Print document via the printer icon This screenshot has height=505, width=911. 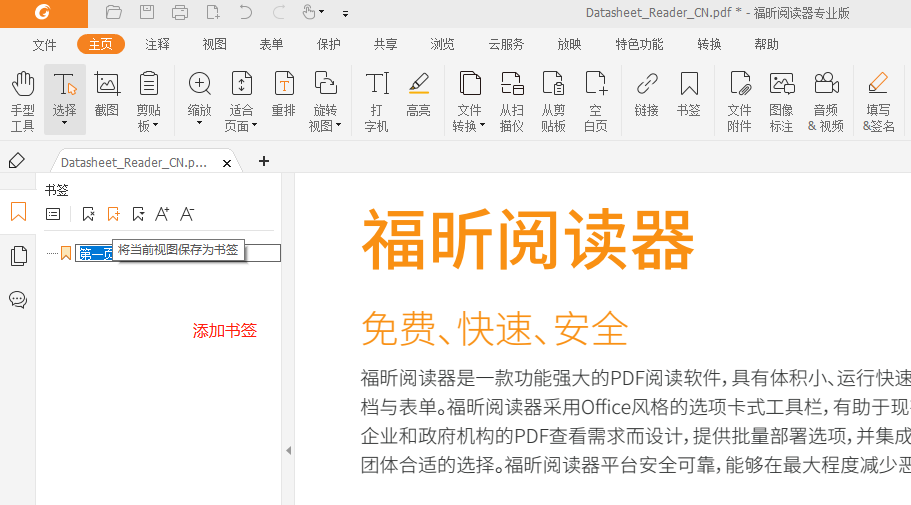pyautogui.click(x=180, y=12)
